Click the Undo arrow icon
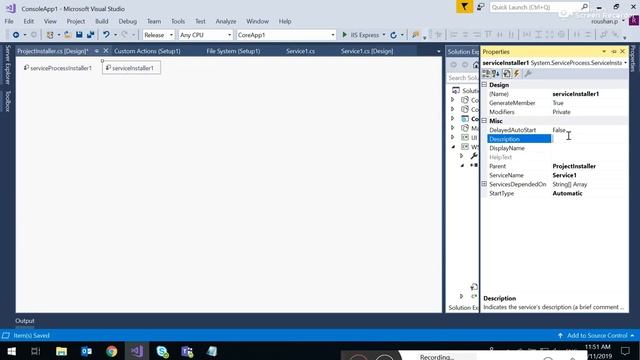The height and width of the screenshot is (360, 640). (x=106, y=35)
